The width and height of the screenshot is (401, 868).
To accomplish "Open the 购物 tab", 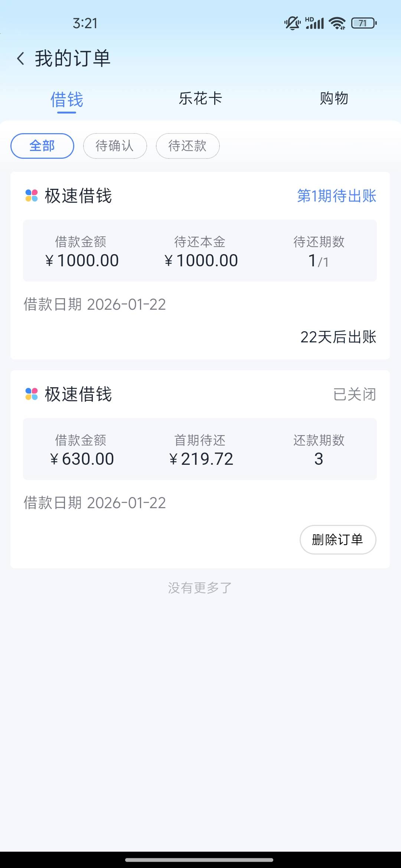I will (x=334, y=99).
